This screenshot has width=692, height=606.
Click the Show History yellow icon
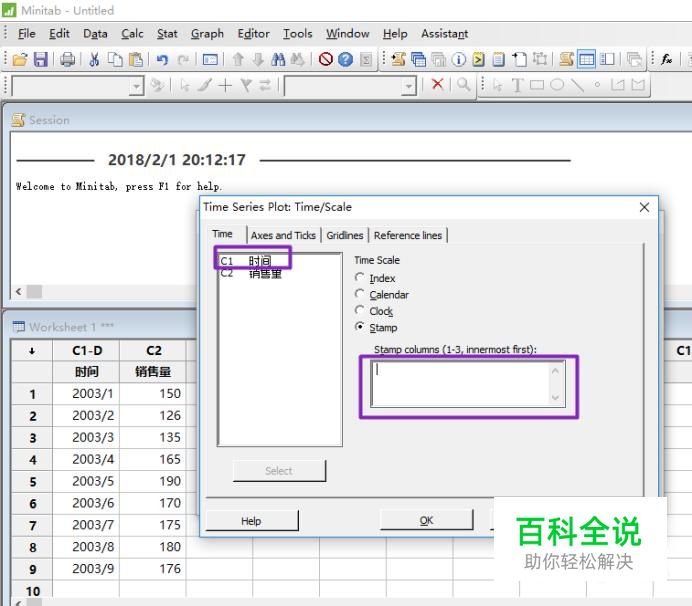(x=478, y=59)
